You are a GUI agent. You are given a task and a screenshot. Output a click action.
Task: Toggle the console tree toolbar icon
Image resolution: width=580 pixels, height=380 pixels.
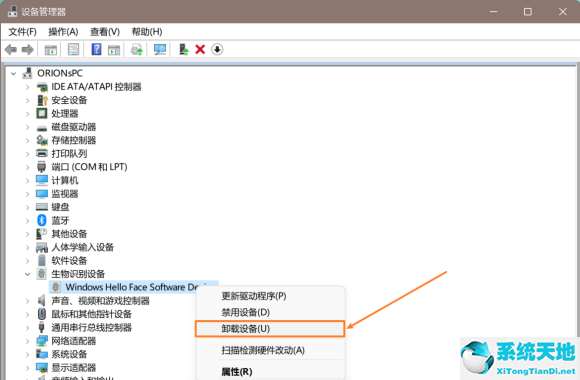click(x=51, y=50)
